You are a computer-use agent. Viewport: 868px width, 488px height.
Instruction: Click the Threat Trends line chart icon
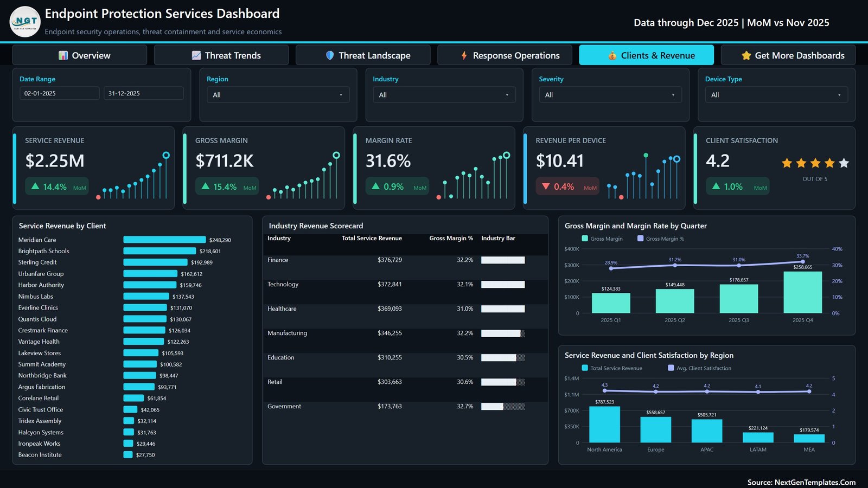[196, 55]
